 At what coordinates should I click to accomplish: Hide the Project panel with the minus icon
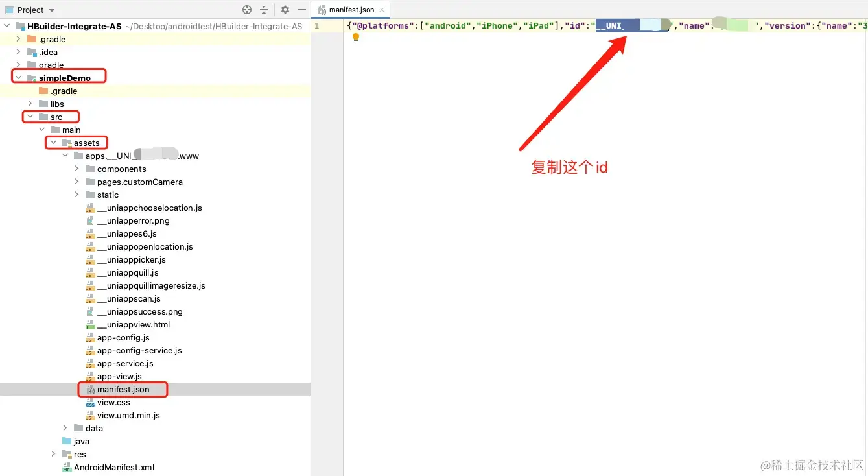301,10
